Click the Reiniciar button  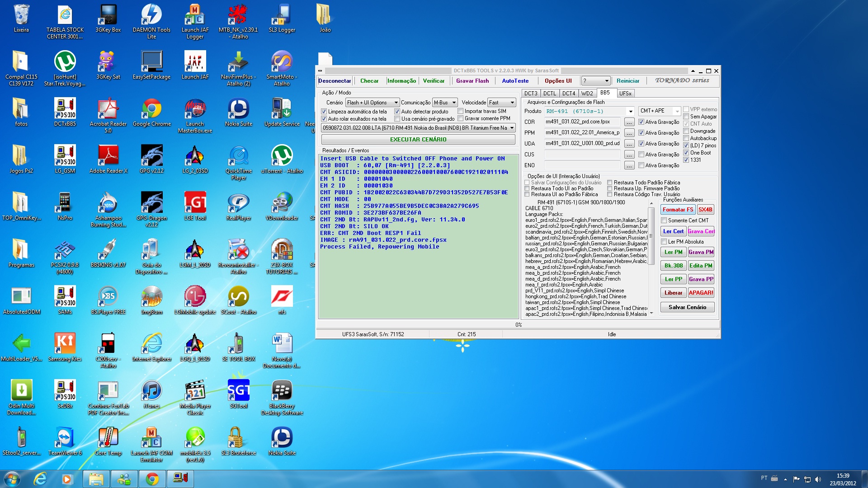[x=628, y=81]
